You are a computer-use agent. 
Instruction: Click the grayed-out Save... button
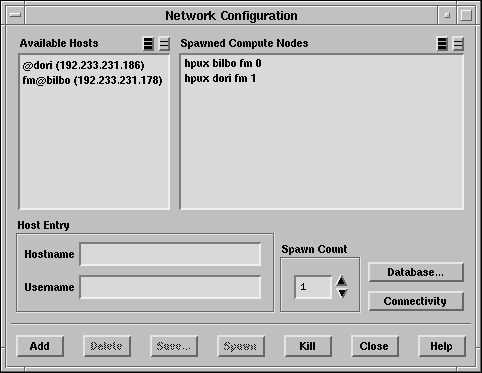(x=174, y=346)
